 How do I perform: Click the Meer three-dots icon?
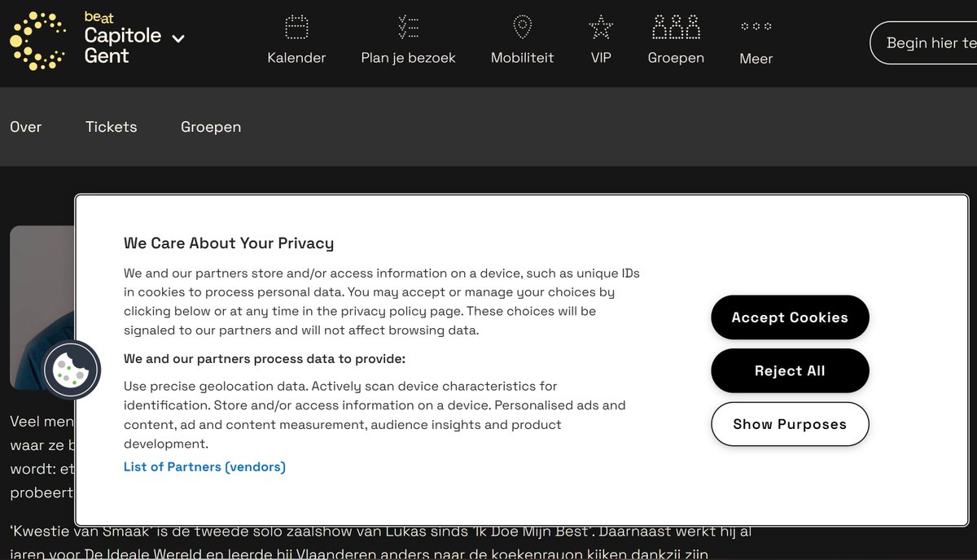[x=756, y=27]
